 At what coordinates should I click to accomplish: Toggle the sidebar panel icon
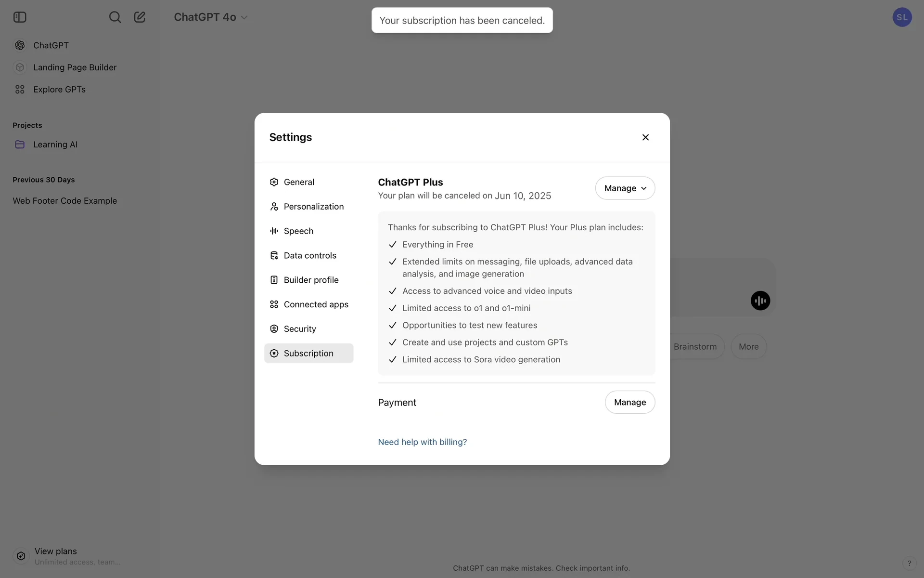pos(20,17)
